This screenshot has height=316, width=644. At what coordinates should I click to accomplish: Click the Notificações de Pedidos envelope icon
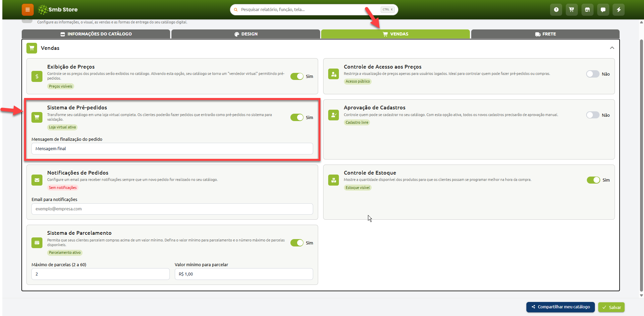(x=37, y=180)
